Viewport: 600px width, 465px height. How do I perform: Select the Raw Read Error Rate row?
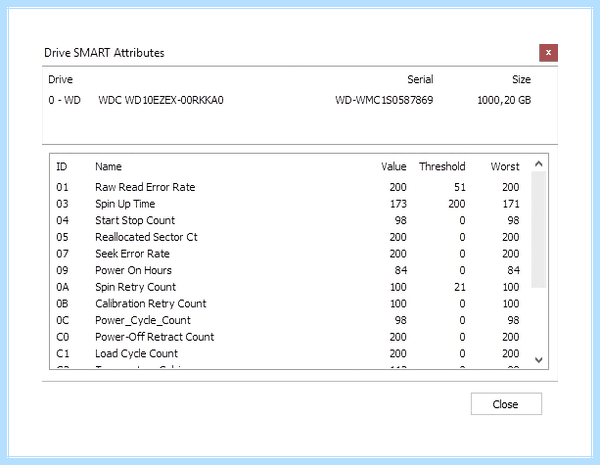(x=288, y=187)
